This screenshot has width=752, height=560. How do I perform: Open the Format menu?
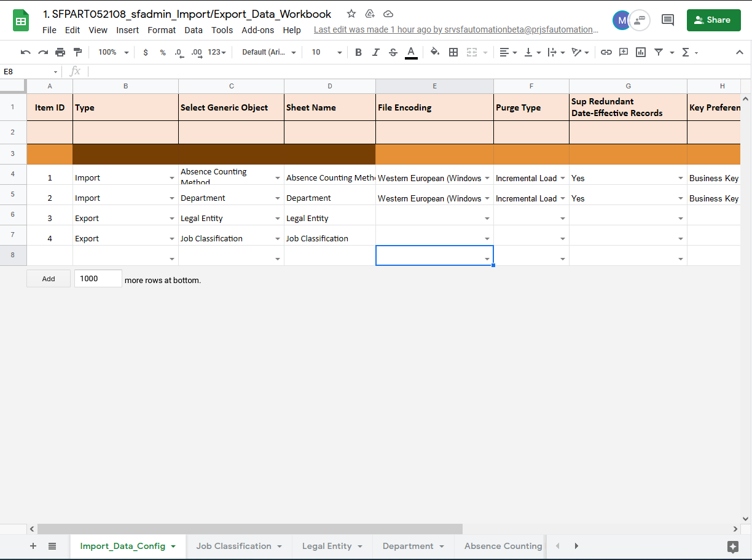point(162,29)
